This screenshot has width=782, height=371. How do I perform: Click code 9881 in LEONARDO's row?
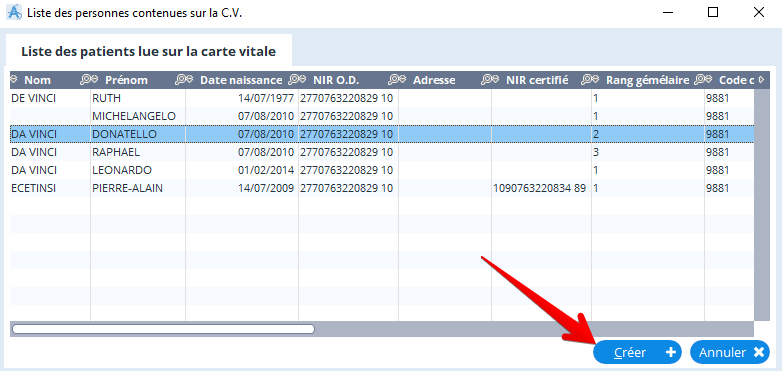(717, 170)
